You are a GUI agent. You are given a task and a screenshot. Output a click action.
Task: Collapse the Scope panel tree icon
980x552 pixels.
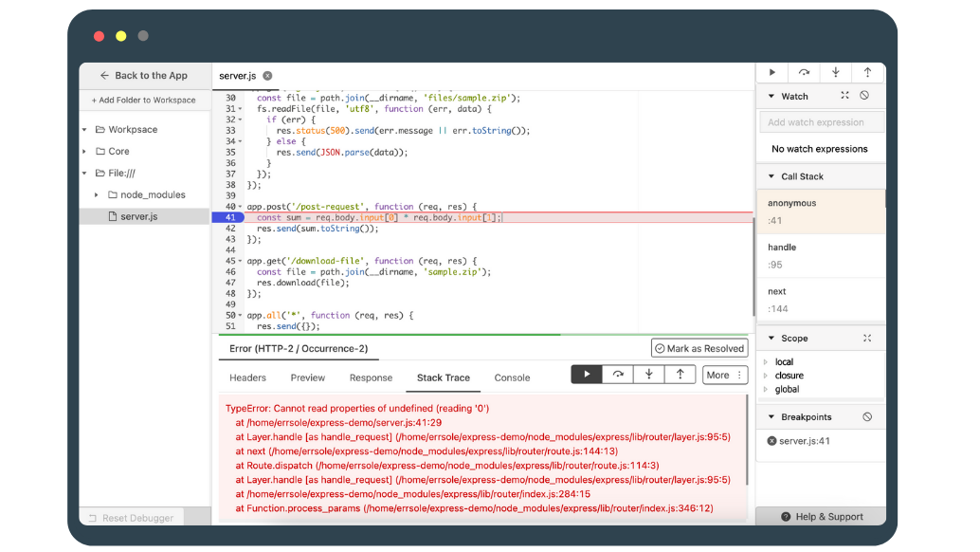tap(867, 339)
